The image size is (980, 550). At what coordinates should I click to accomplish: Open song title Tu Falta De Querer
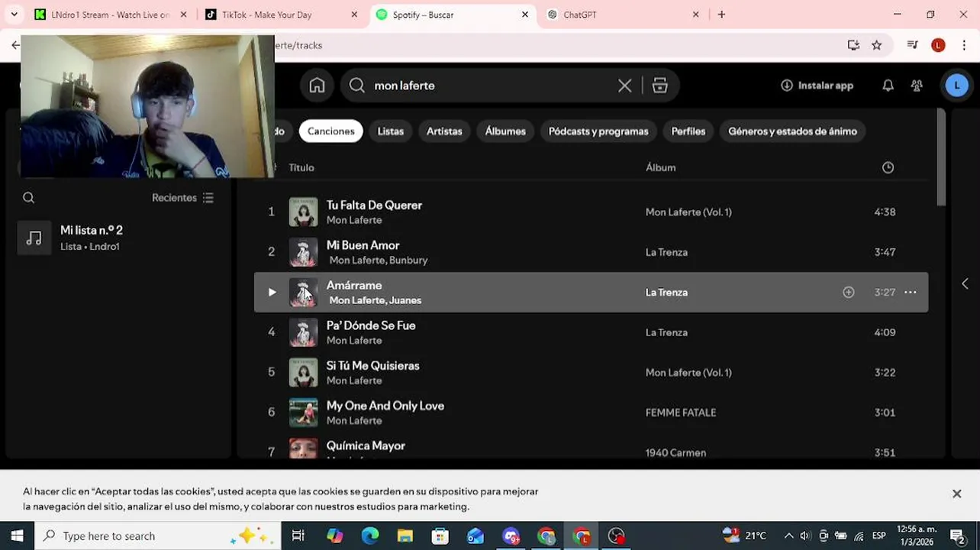click(374, 205)
